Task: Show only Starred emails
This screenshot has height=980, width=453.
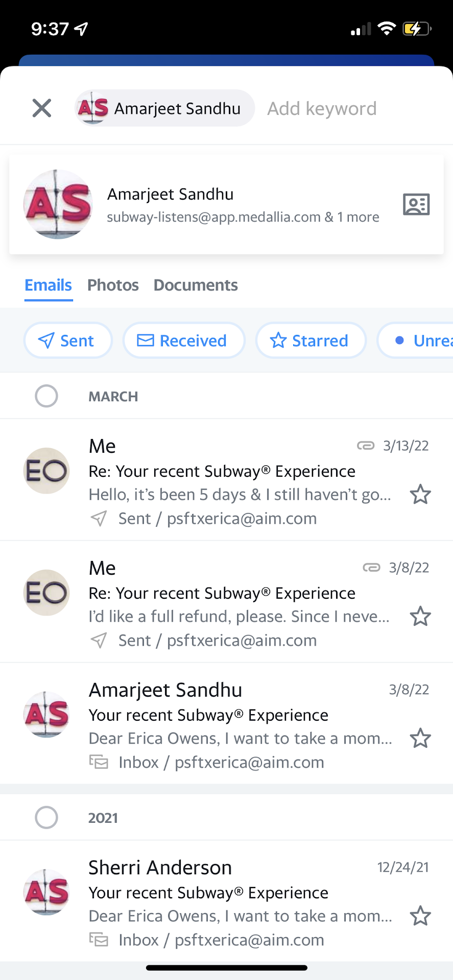Action: (311, 340)
